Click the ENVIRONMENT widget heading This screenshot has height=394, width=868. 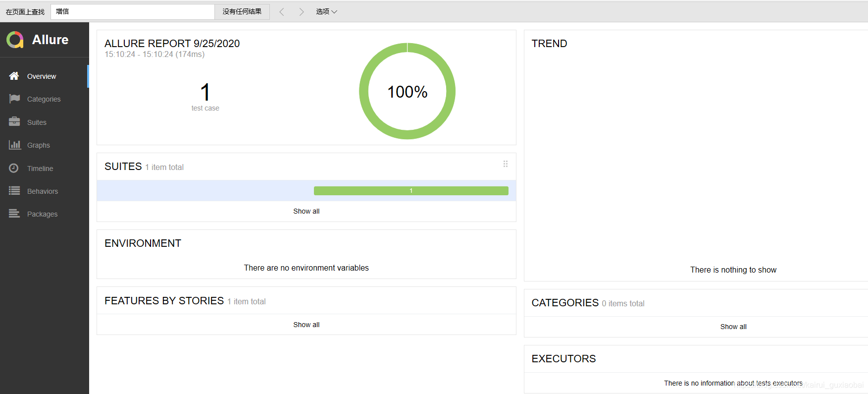click(x=143, y=243)
